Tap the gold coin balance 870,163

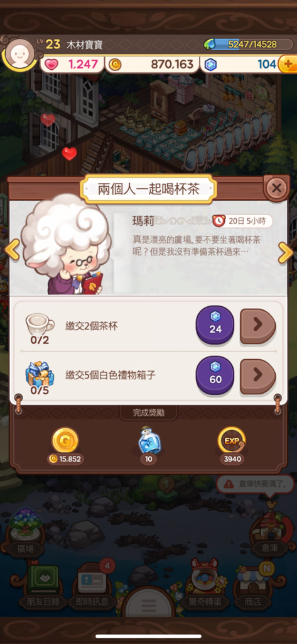coord(152,64)
